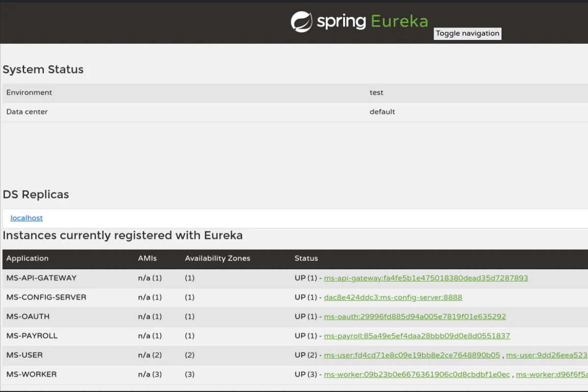Click the '(2)' zone cell for MS-USER

point(190,355)
